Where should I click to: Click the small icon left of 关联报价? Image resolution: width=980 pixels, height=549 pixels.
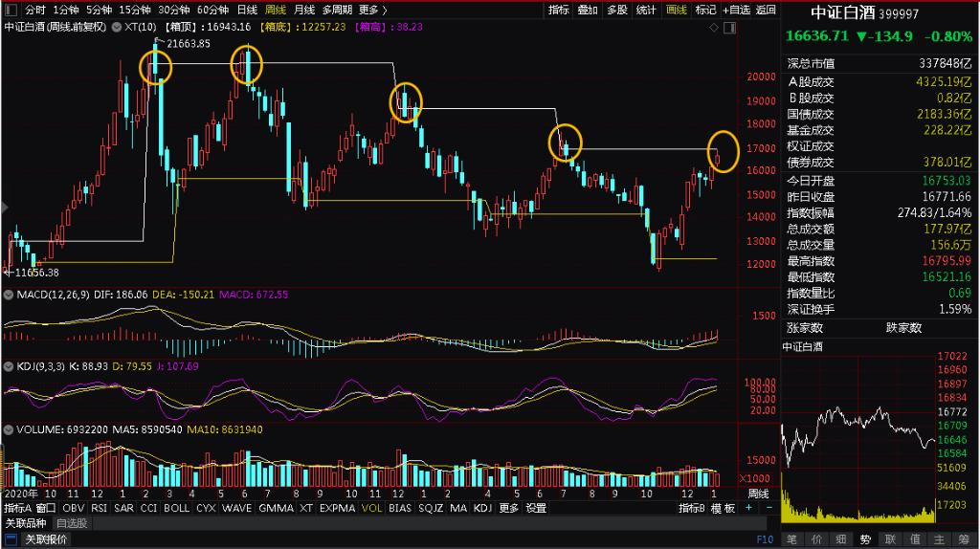click(x=11, y=540)
